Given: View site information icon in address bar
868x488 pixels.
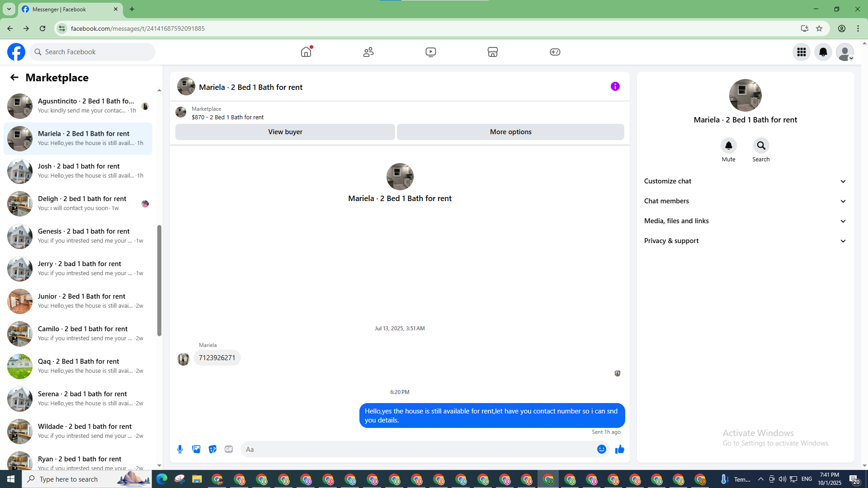Looking at the screenshot, I should tap(62, 28).
